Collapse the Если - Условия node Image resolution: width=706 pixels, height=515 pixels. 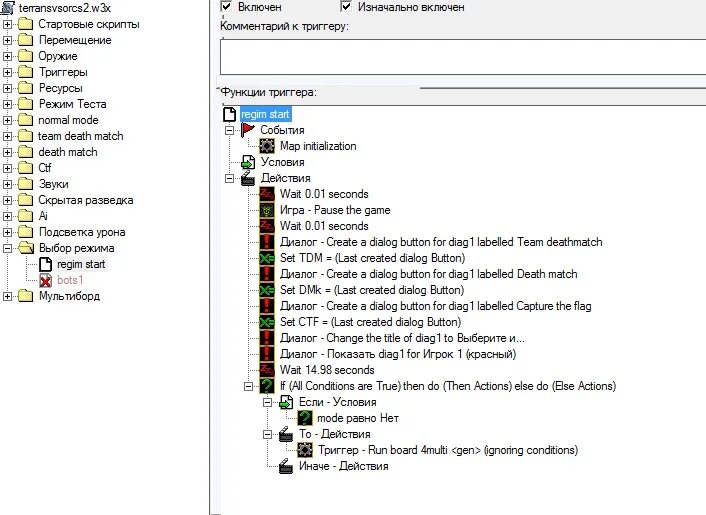pyautogui.click(x=267, y=402)
